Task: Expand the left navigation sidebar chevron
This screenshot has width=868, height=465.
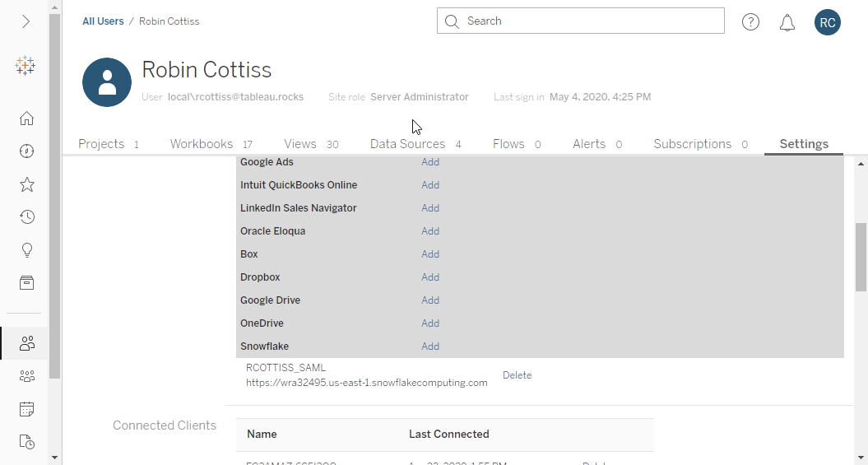Action: click(x=26, y=21)
